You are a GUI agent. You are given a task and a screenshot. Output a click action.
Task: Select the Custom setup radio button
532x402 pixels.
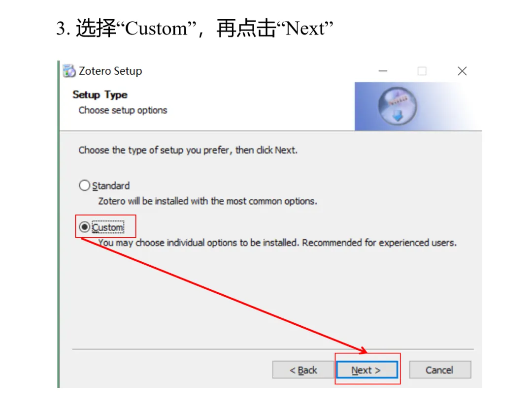(85, 227)
